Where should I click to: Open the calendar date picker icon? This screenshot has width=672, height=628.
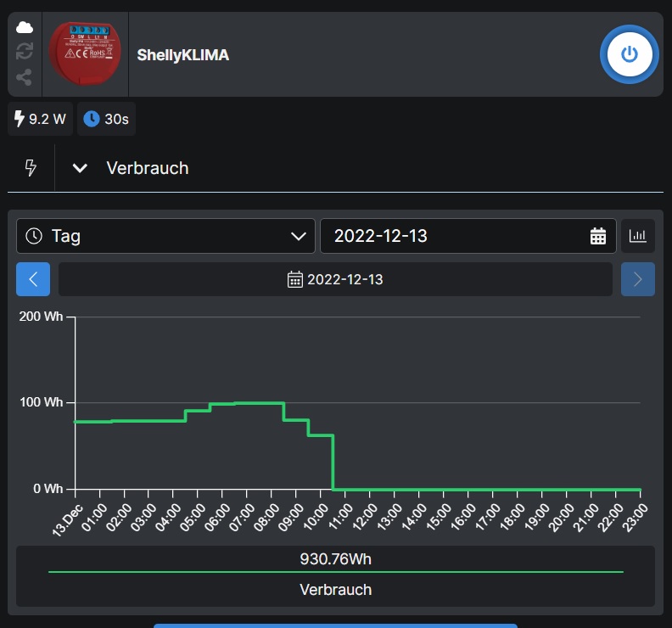(x=598, y=236)
